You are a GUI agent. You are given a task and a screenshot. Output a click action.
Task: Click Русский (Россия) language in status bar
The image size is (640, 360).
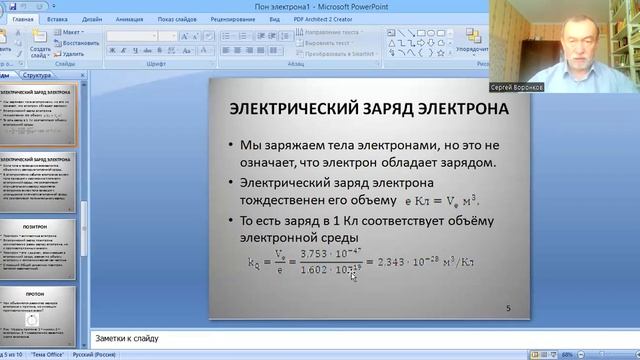[x=94, y=355]
